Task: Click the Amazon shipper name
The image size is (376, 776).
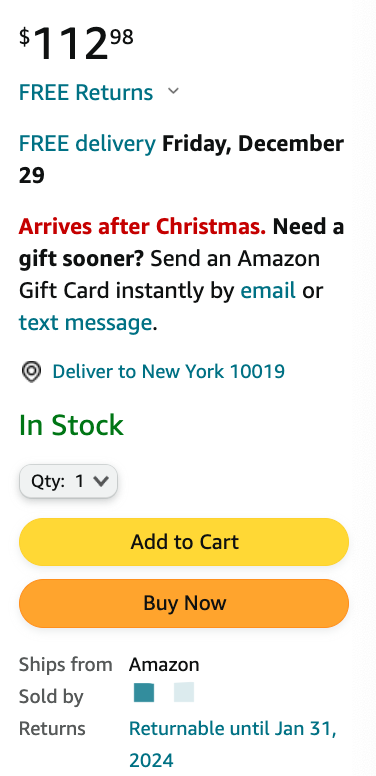Action: click(164, 665)
